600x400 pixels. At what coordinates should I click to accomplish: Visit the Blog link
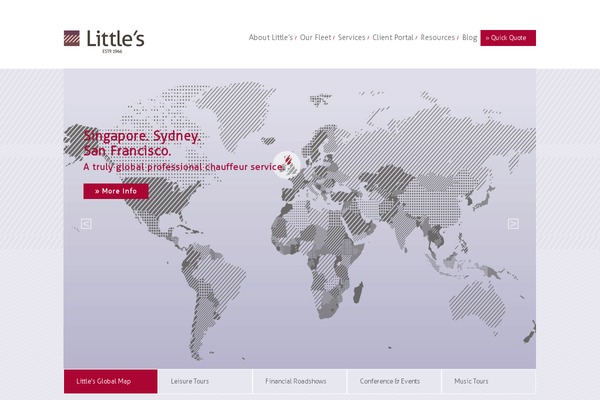(x=470, y=38)
